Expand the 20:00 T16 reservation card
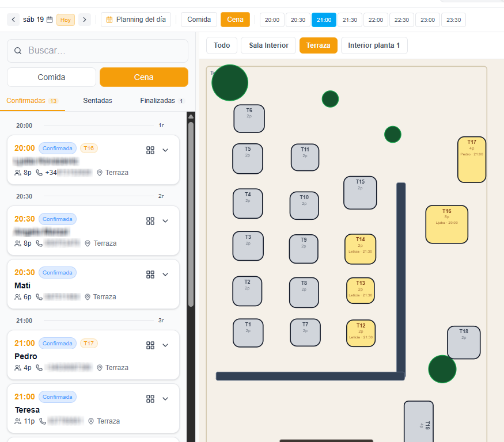This screenshot has height=442, width=504. click(165, 150)
